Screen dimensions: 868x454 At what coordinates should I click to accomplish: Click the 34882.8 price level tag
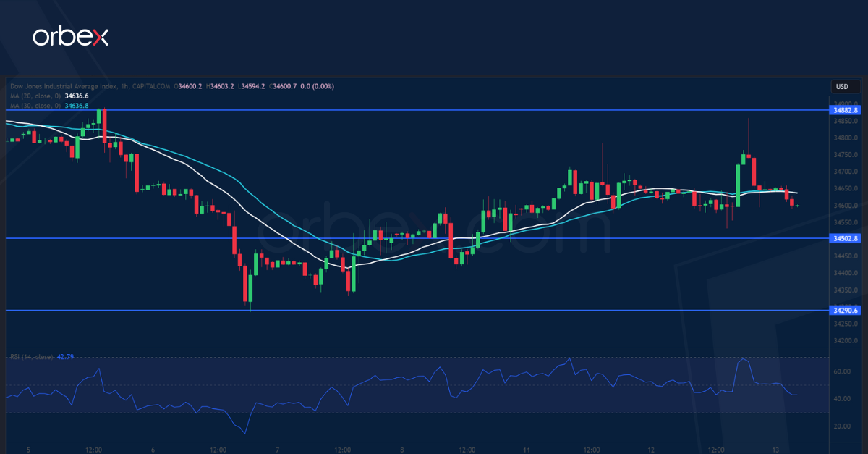845,110
